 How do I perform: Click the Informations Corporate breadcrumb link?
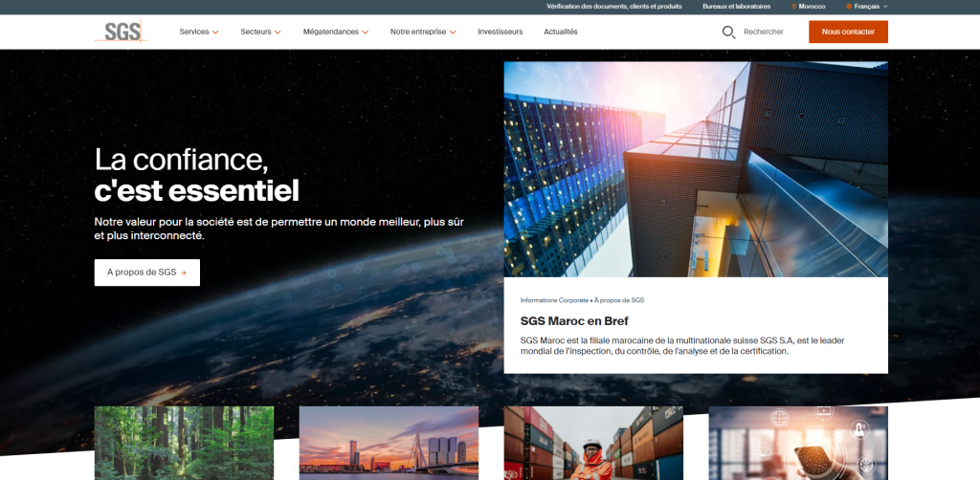554,300
